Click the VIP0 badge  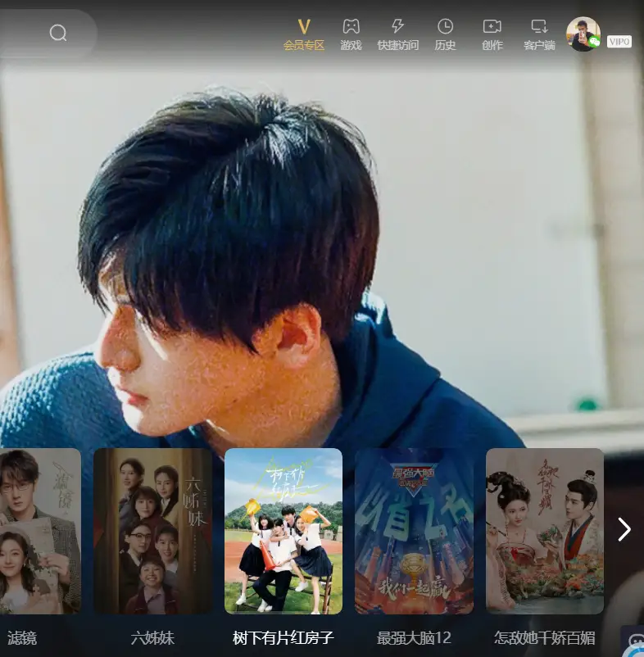[x=619, y=42]
